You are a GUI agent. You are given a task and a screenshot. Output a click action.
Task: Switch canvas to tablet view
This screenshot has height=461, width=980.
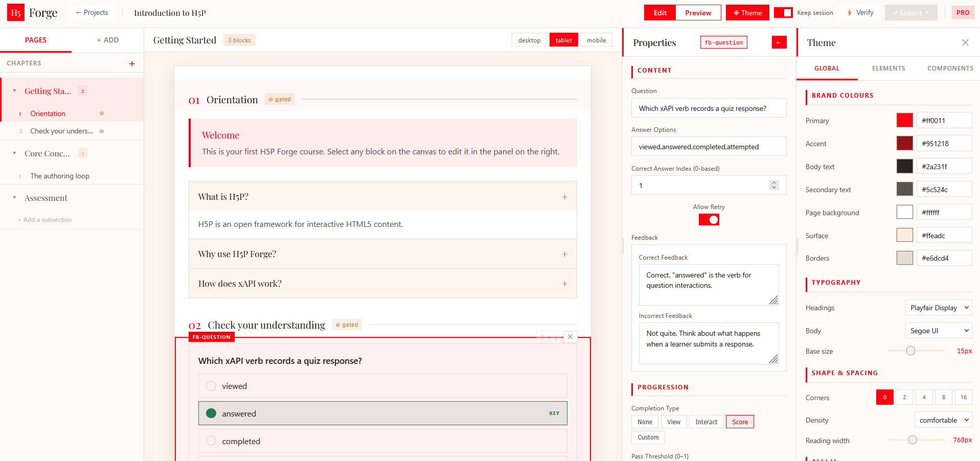click(564, 40)
